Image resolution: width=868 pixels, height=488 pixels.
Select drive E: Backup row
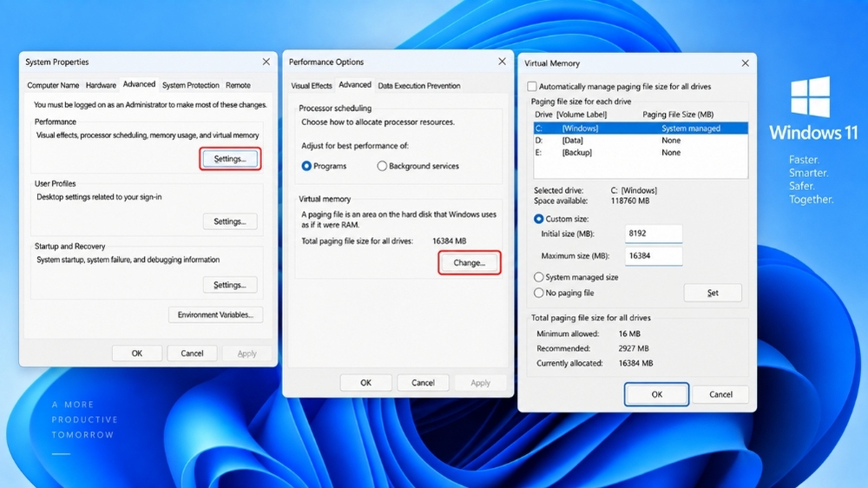pos(641,152)
